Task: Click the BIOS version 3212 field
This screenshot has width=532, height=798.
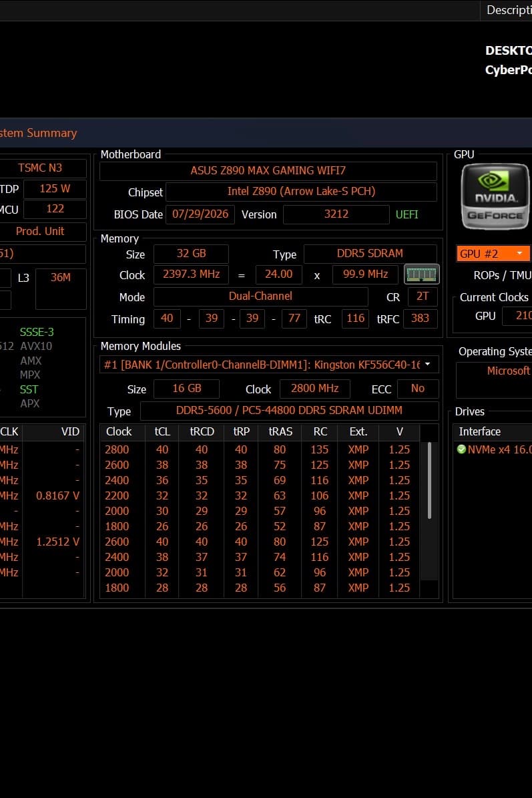Action: click(x=336, y=214)
